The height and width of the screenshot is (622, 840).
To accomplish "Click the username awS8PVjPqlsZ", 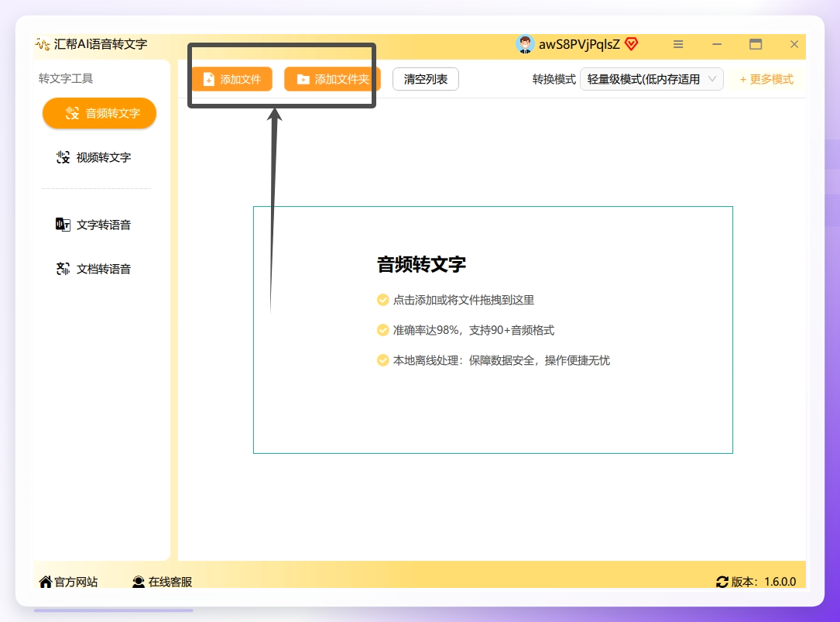I will (x=579, y=44).
